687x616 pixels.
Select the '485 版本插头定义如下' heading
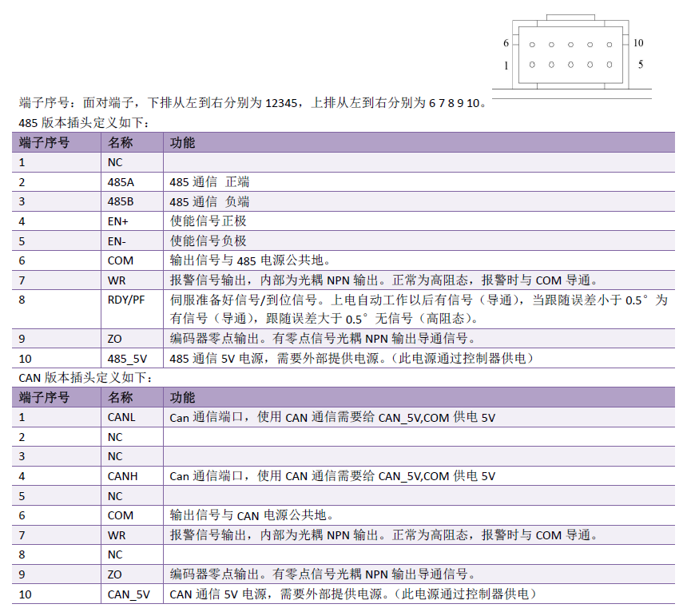click(84, 123)
